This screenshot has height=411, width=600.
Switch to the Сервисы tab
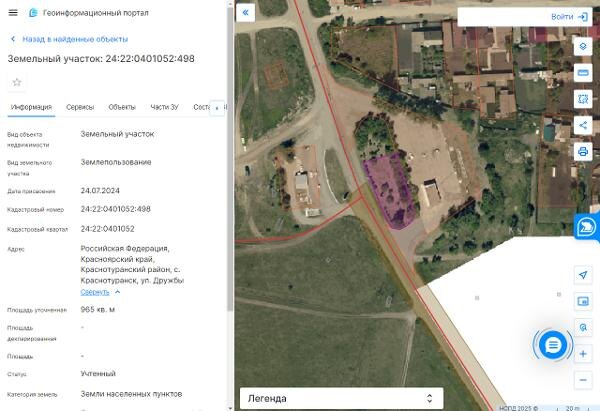(80, 107)
